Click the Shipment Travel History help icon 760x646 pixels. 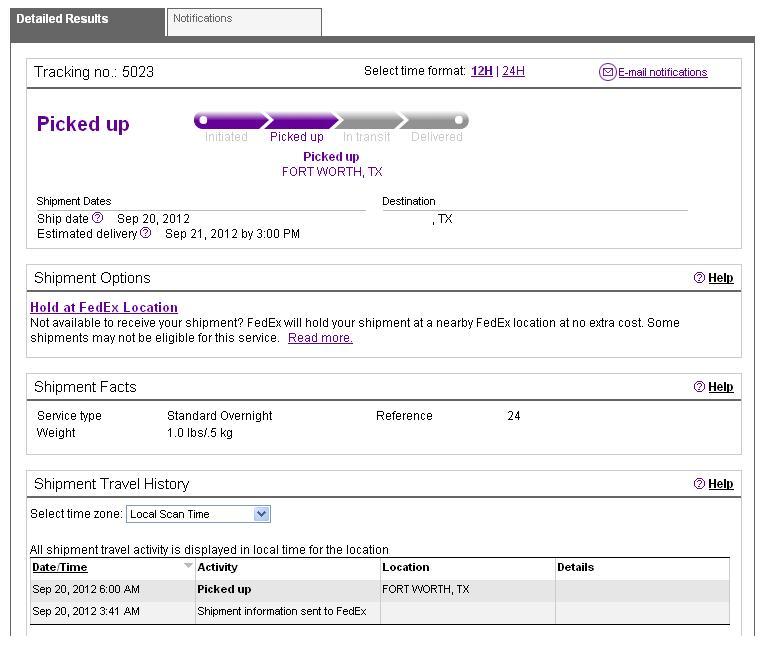click(699, 484)
